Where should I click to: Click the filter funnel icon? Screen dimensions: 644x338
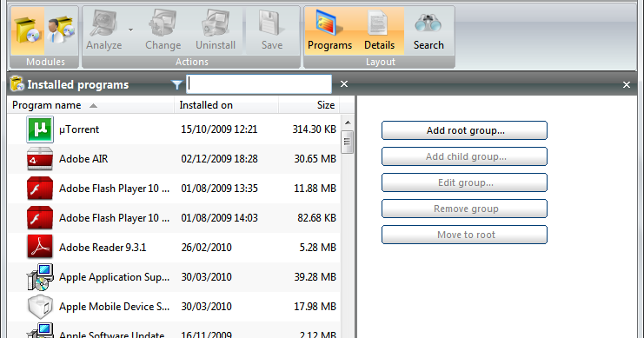coord(176,84)
